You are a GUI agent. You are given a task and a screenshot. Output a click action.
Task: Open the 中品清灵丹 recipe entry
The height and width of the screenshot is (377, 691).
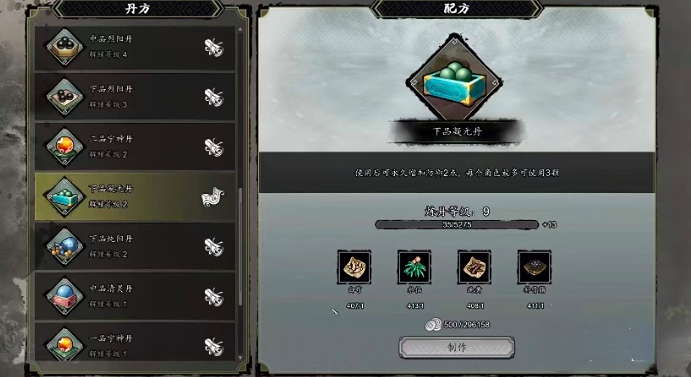pos(134,296)
